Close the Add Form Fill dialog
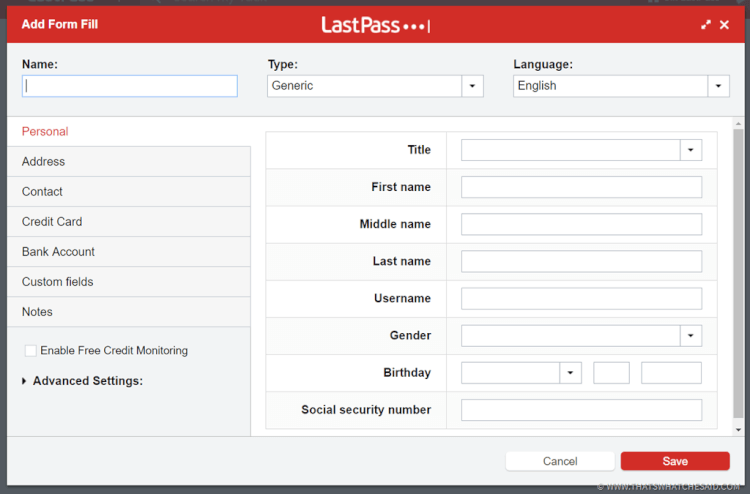This screenshot has width=750, height=494. point(724,25)
